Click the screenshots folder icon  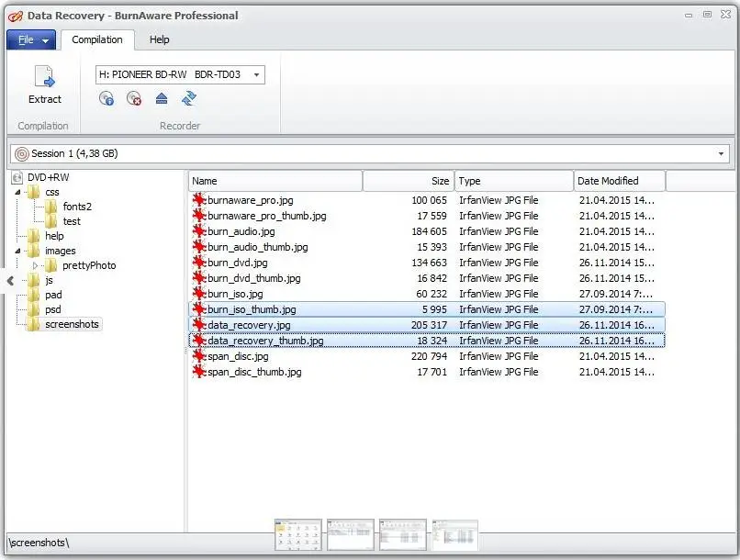click(33, 324)
